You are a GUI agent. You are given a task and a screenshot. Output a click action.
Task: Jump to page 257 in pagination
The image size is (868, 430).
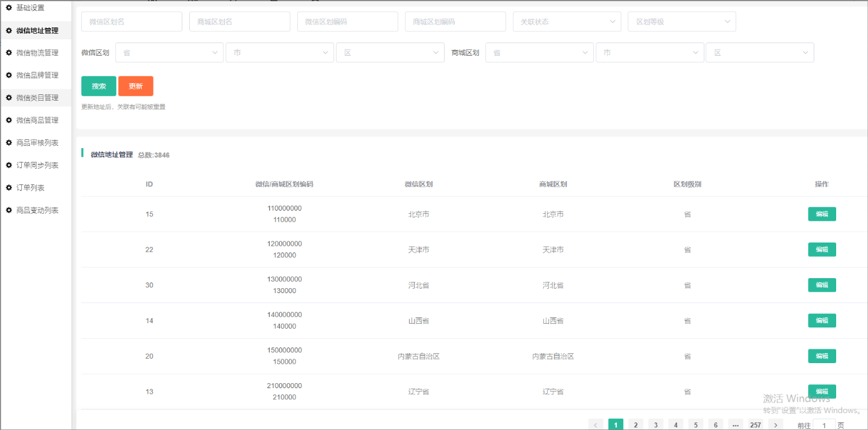pyautogui.click(x=756, y=425)
